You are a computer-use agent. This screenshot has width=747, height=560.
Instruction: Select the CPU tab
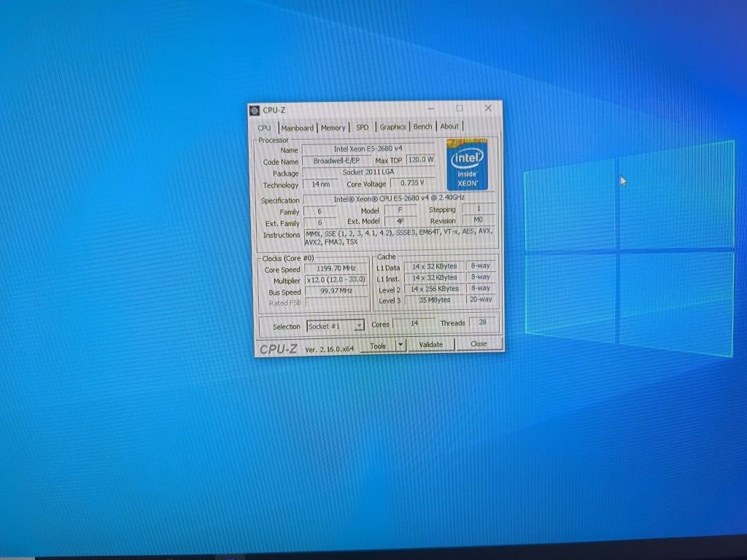264,128
